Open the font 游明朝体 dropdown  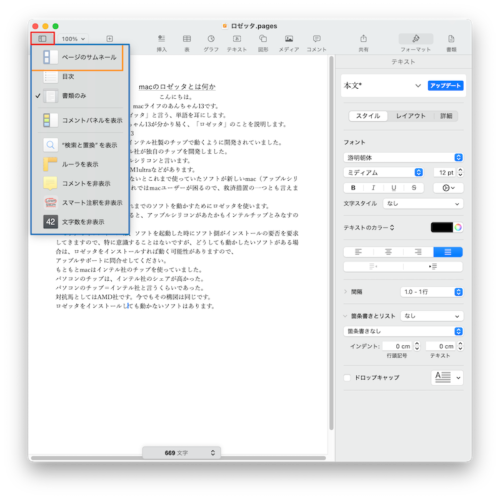tap(403, 157)
